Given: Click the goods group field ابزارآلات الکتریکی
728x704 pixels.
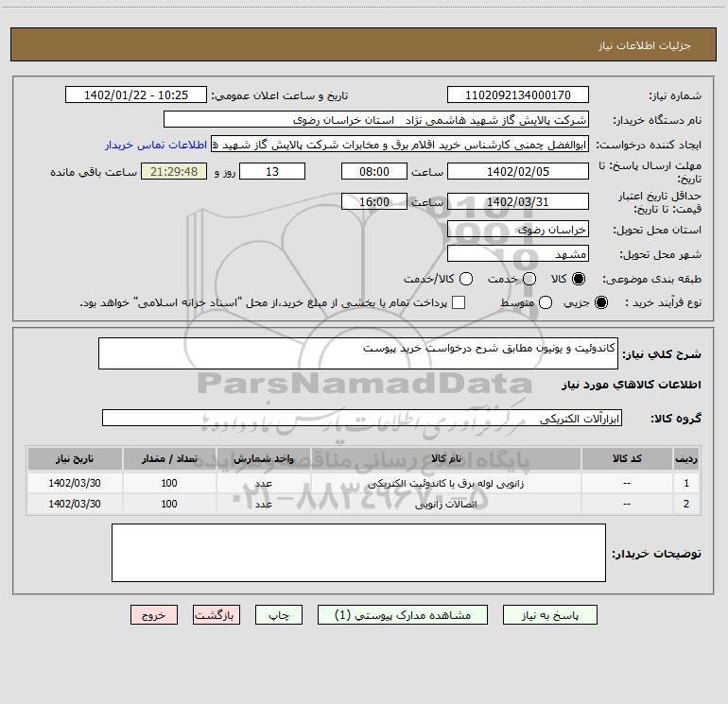Looking at the screenshot, I should [x=362, y=418].
